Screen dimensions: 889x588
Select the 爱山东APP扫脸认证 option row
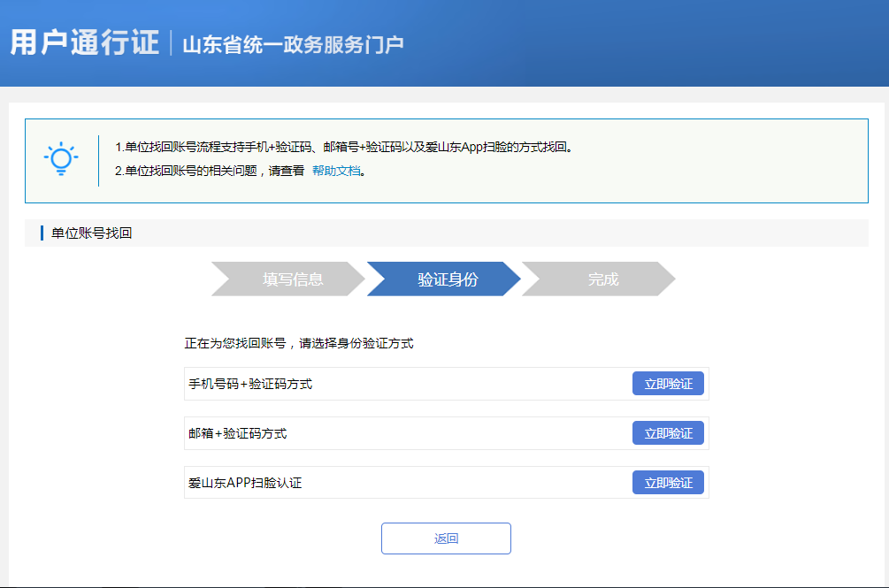pyautogui.click(x=354, y=482)
